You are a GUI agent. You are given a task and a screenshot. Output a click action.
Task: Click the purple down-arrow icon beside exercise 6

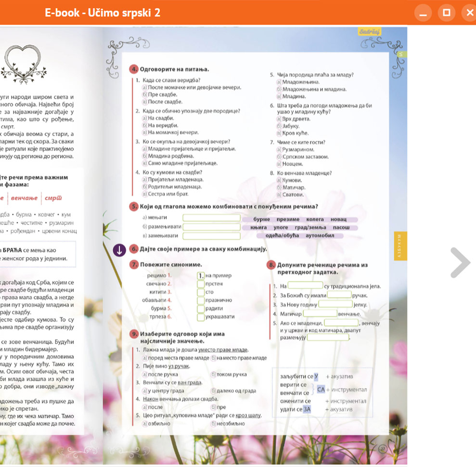click(x=119, y=250)
